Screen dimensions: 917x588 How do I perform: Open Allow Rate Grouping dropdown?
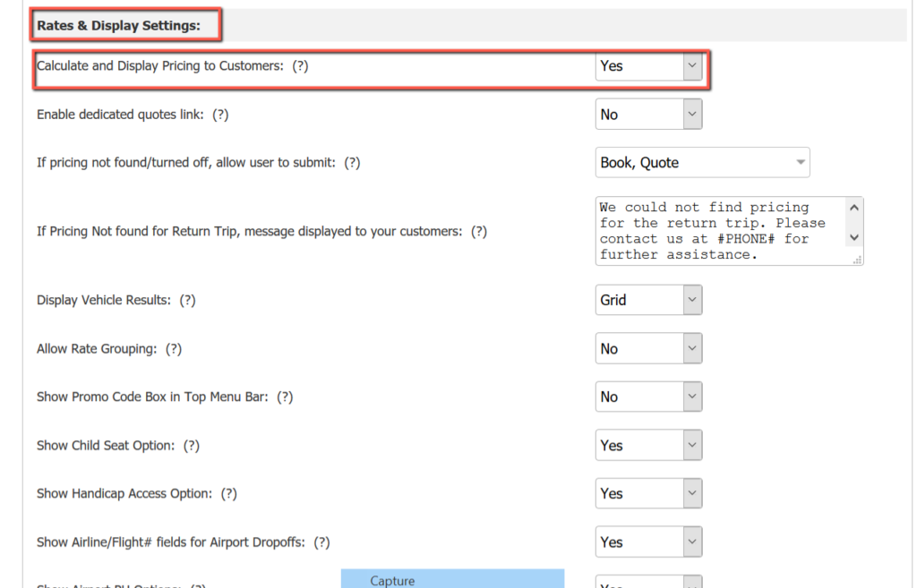pos(648,349)
